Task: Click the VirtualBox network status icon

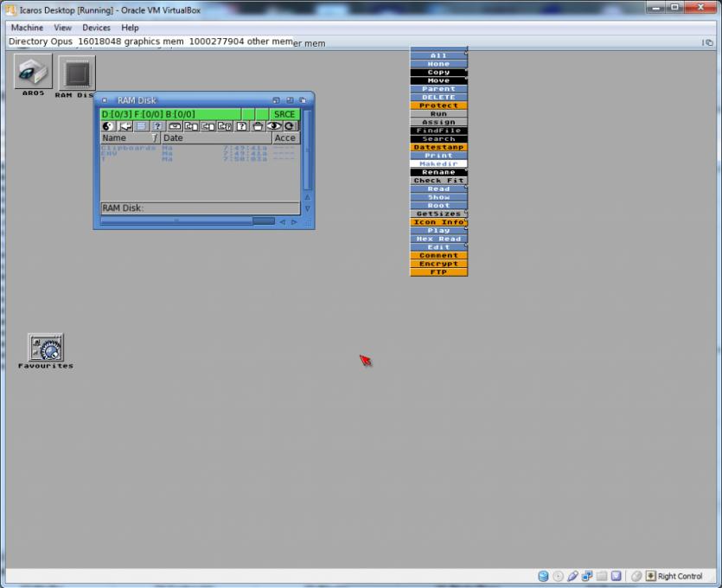Action: tap(586, 576)
